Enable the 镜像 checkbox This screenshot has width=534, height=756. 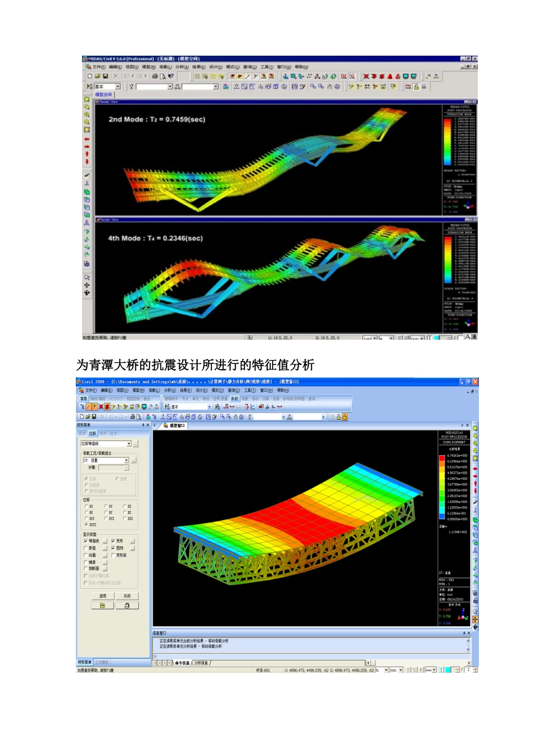(85, 562)
